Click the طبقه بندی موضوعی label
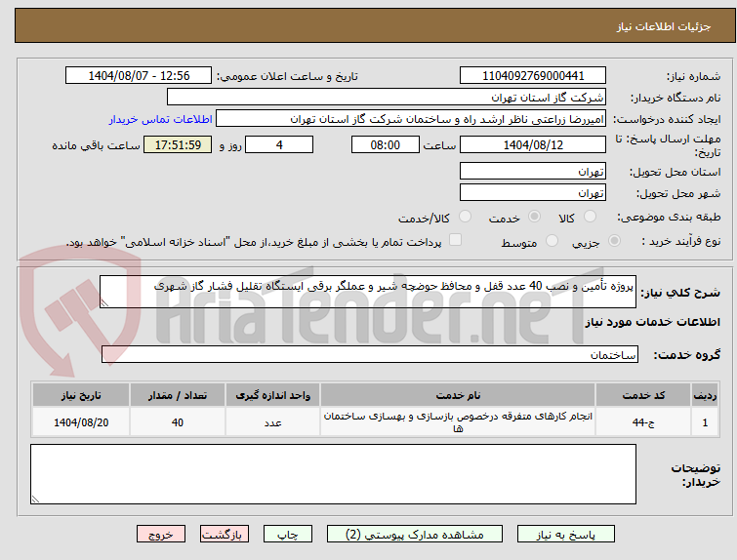The image size is (737, 560). [x=669, y=217]
